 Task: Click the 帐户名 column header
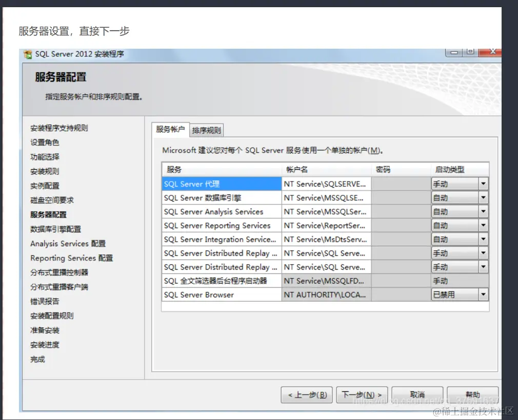(326, 170)
